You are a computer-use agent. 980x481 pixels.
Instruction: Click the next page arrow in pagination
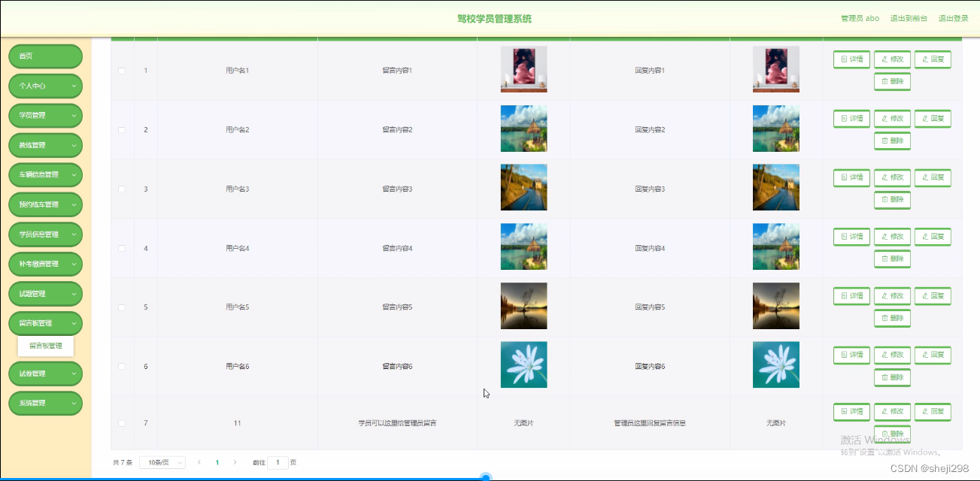[x=235, y=462]
